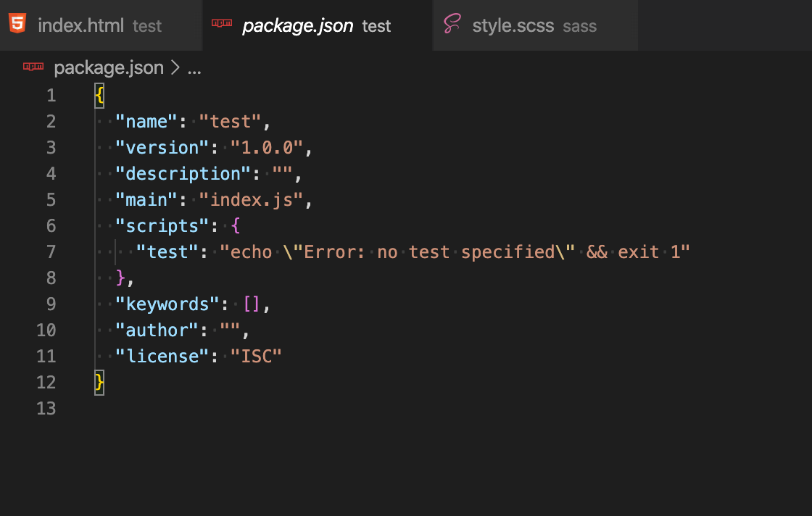812x516 pixels.
Task: Click line number 13 in the gutter
Action: (46, 409)
